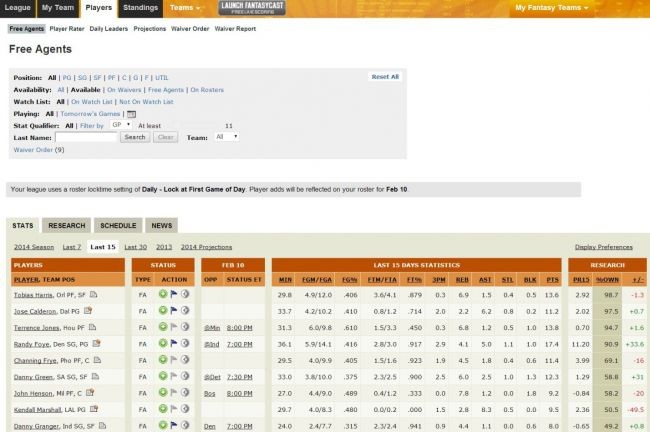Open calendar icon in Playing filter row

click(131, 114)
